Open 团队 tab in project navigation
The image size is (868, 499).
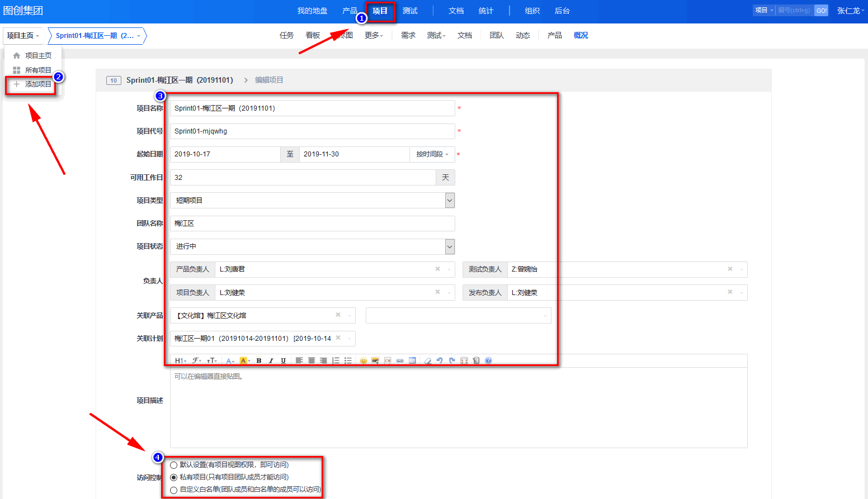[x=497, y=35]
